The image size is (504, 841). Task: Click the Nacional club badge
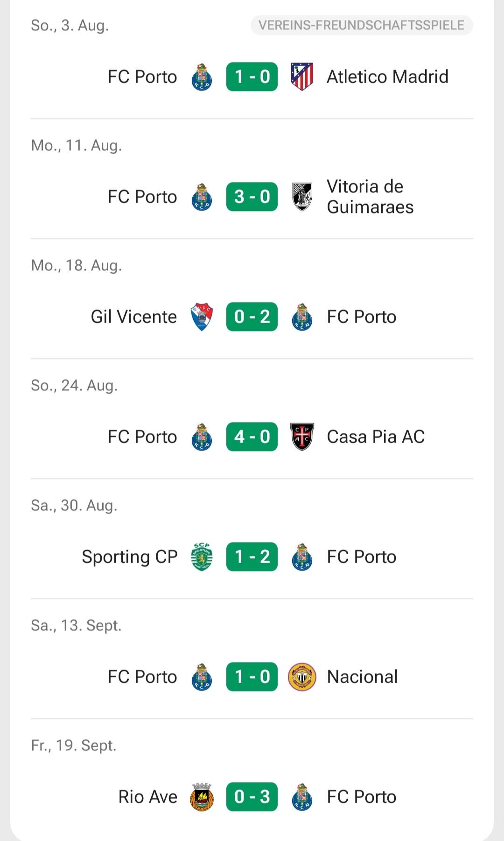pyautogui.click(x=302, y=677)
